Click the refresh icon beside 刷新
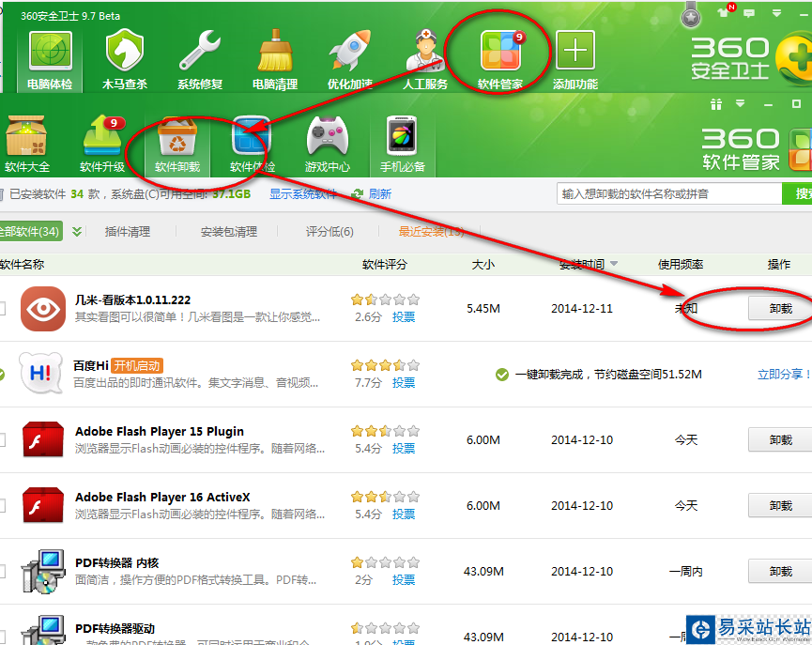 (358, 194)
